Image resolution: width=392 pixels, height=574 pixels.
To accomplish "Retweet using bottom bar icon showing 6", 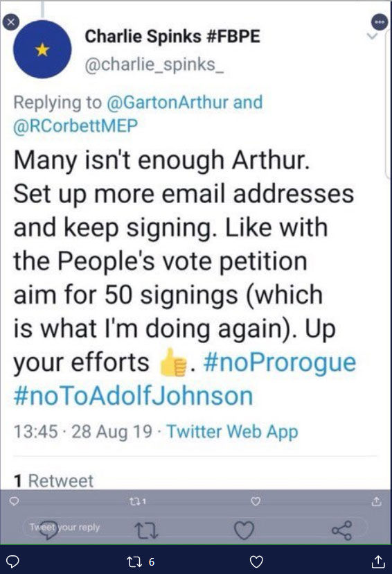I will point(140,562).
